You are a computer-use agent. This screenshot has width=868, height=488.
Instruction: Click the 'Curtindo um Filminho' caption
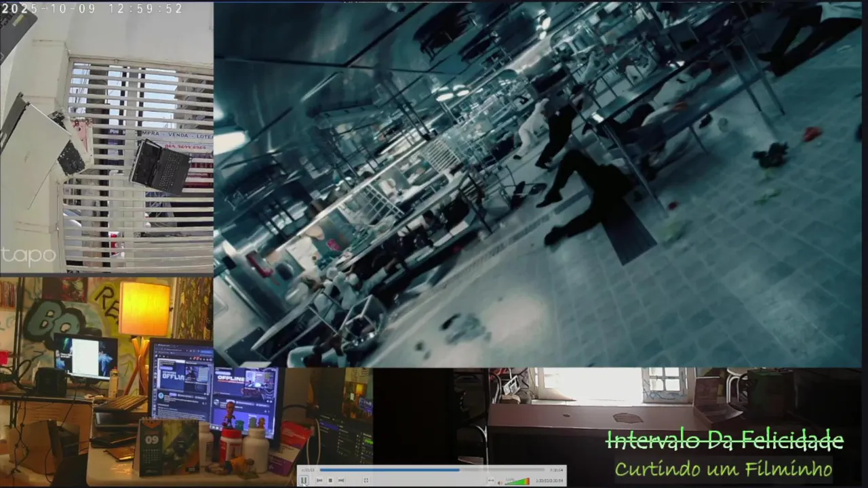(723, 468)
